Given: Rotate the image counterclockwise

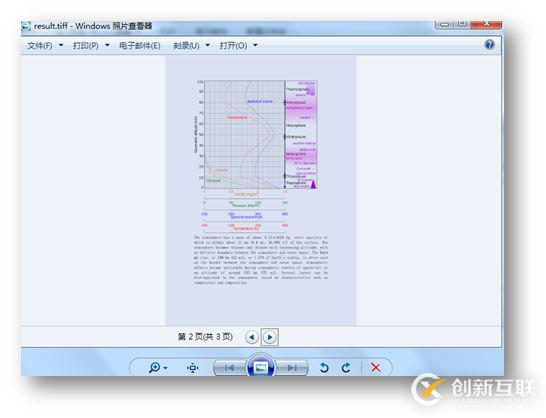Looking at the screenshot, I should (x=324, y=367).
